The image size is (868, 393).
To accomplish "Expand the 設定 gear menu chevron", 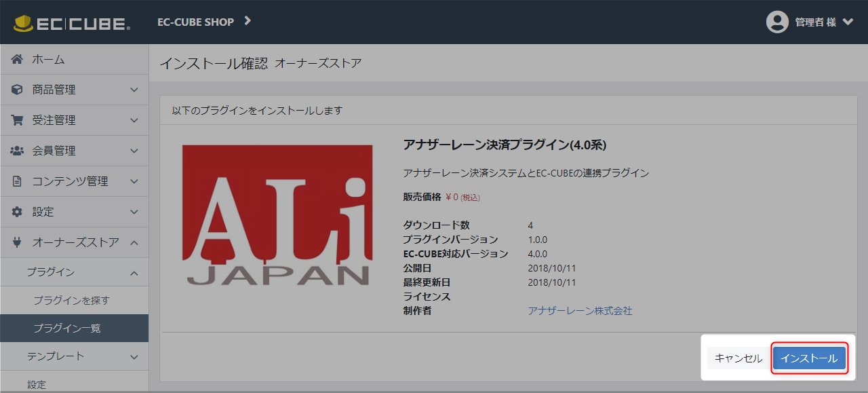I will click(134, 212).
